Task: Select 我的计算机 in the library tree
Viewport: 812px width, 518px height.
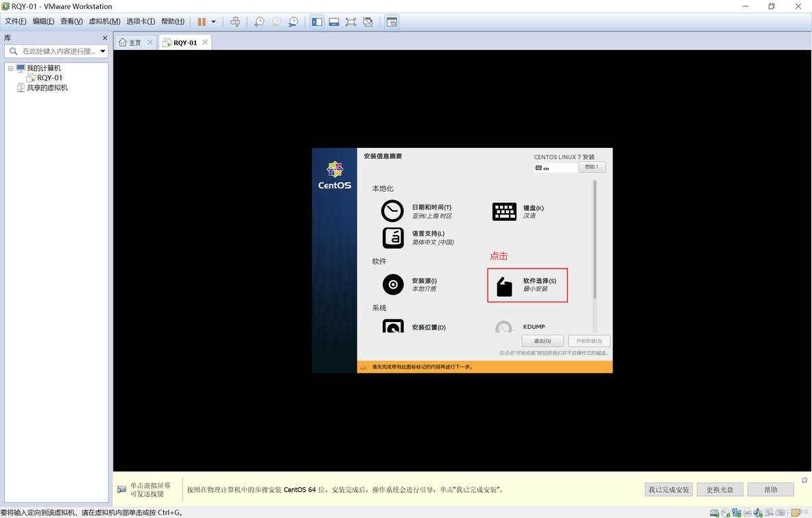Action: 43,69
